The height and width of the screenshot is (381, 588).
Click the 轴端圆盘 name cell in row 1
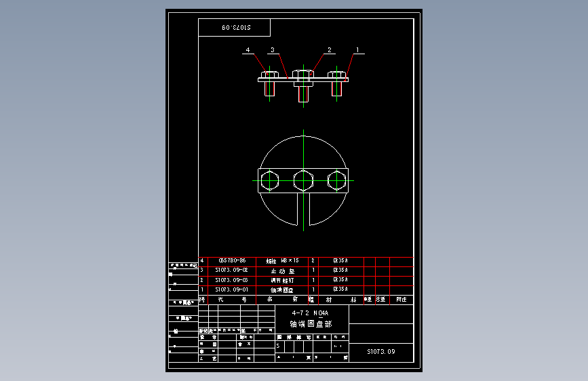[282, 290]
